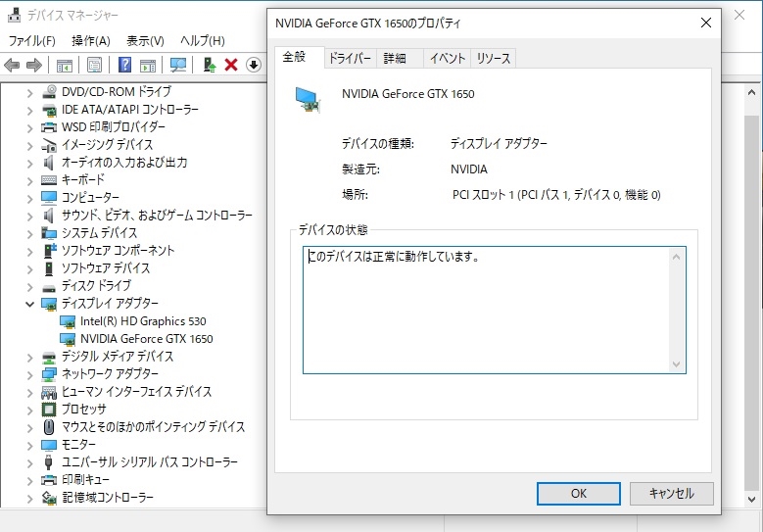Expand the ソフトウェア コンポーネント node
763x532 pixels.
click(29, 251)
